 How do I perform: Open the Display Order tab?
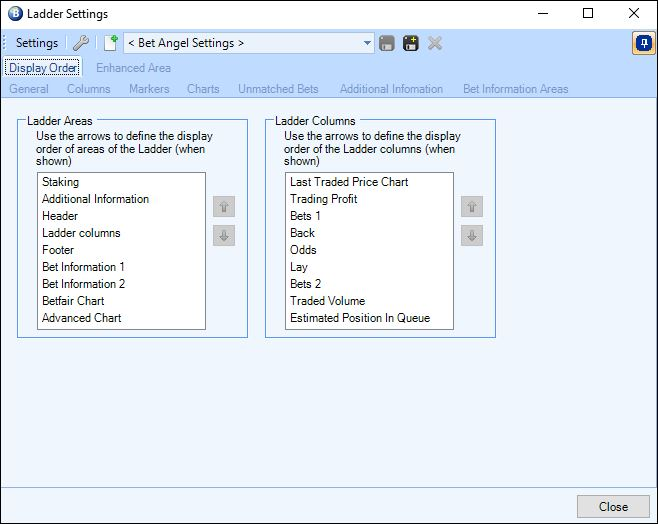point(43,68)
